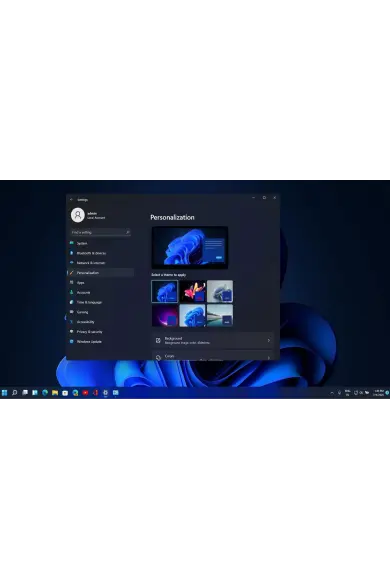Screen dimensions: 390x580
Task: Apply the light blue bloom theme
Action: [192, 316]
